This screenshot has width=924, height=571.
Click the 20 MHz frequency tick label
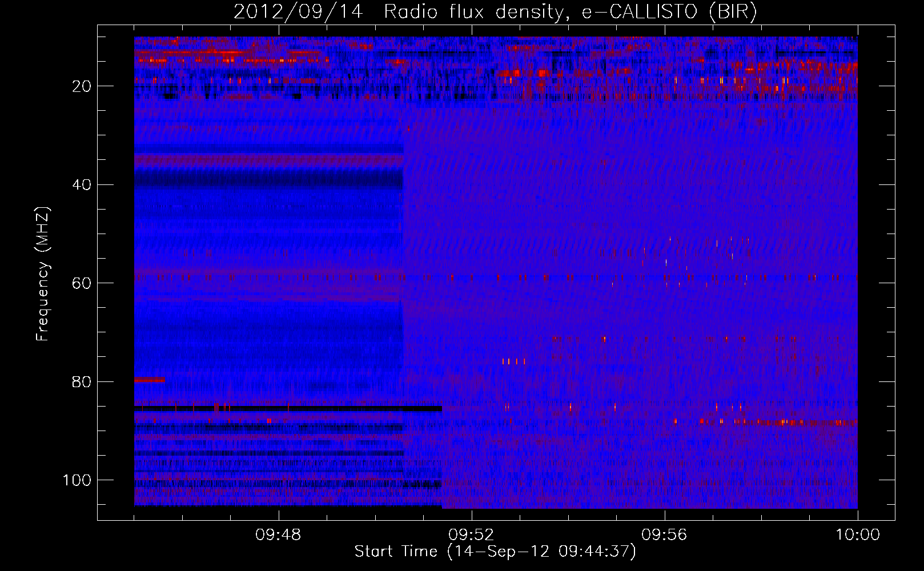tap(82, 86)
